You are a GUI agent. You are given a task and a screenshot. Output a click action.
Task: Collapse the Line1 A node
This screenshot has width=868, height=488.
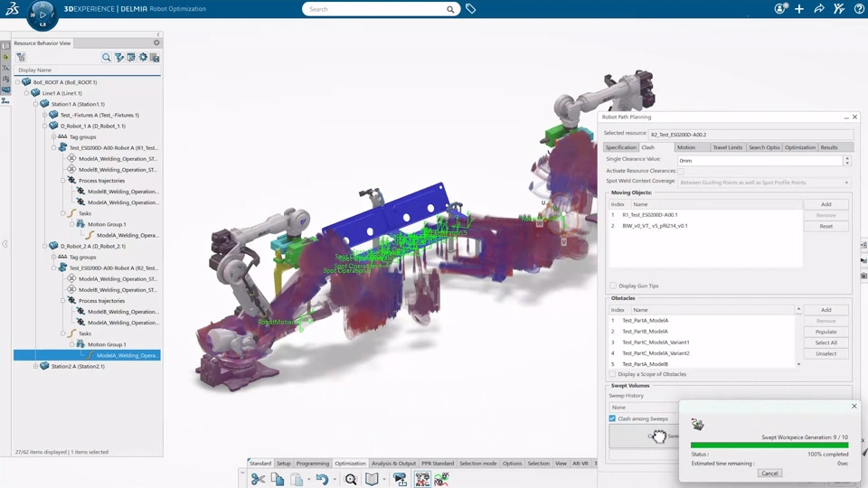[26, 93]
